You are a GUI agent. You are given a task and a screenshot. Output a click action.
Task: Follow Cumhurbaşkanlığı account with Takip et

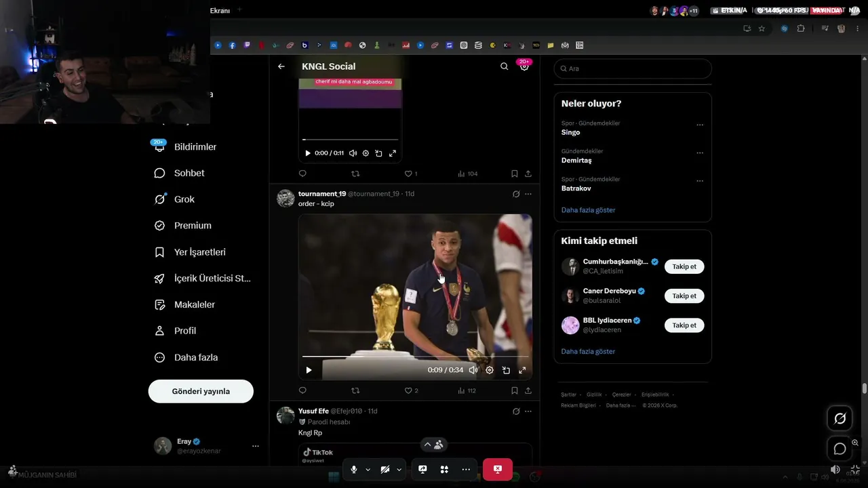684,266
